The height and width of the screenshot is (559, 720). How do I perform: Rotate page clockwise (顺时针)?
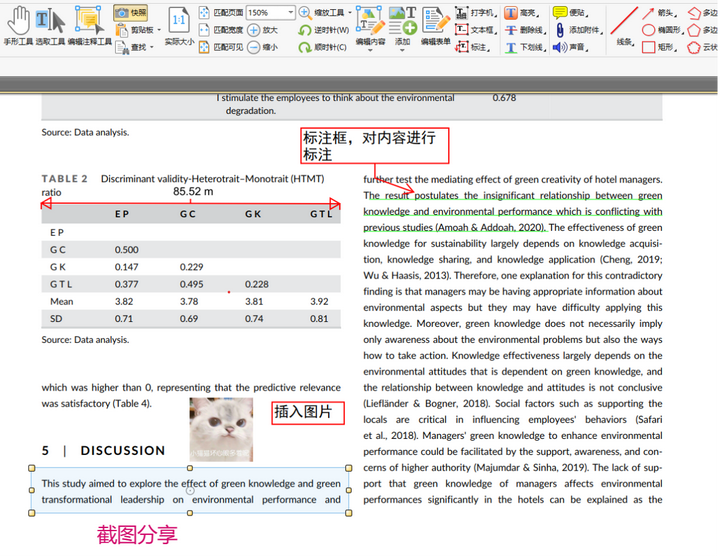tap(323, 47)
